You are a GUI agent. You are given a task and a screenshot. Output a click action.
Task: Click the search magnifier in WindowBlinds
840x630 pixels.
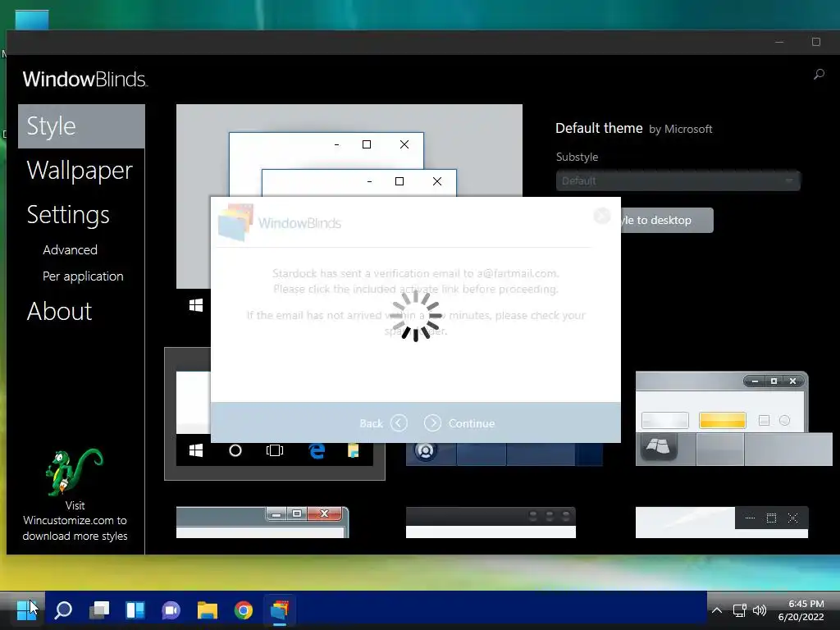(x=819, y=75)
